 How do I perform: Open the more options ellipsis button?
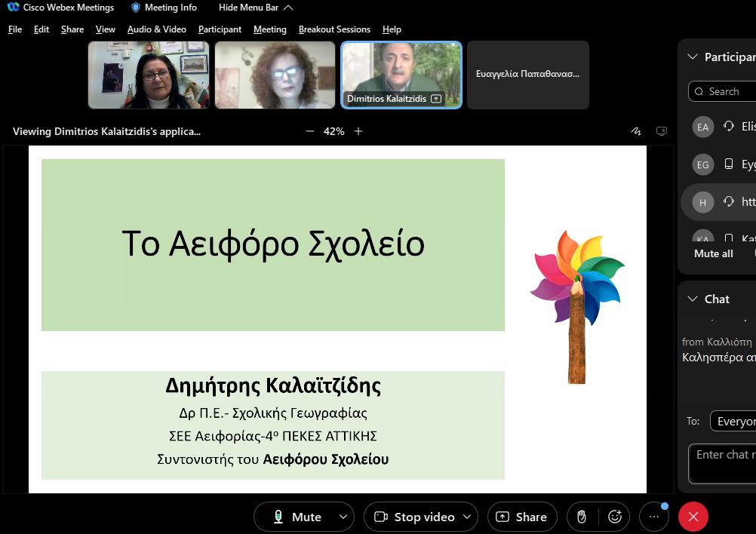653,517
